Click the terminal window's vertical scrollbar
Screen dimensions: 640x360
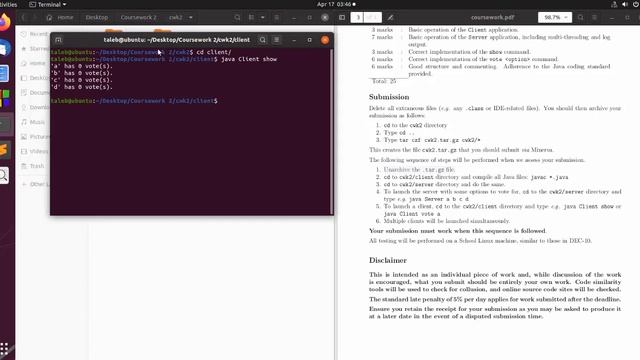click(331, 131)
